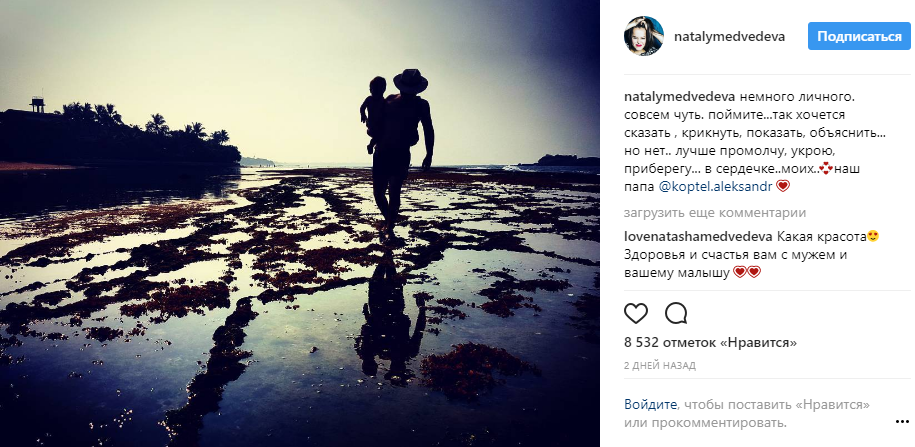915x447 pixels.
Task: View the 8 532 отметок «Нравится» list
Action: click(711, 342)
